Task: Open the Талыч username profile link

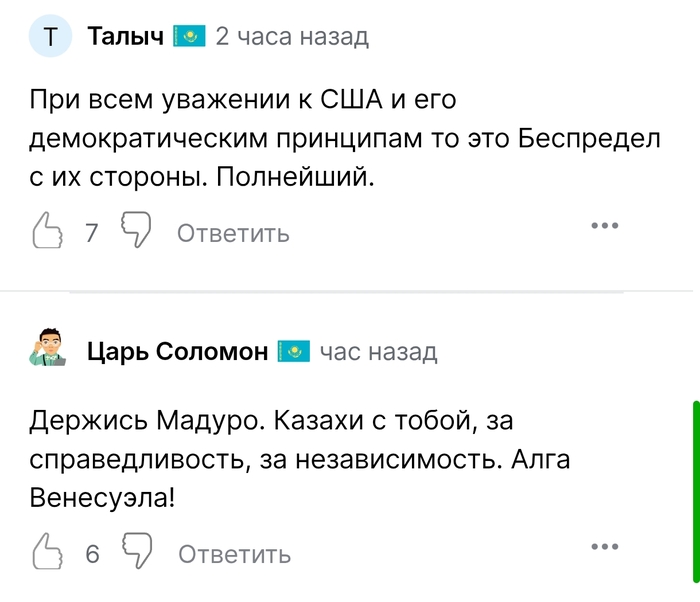Action: [x=125, y=37]
